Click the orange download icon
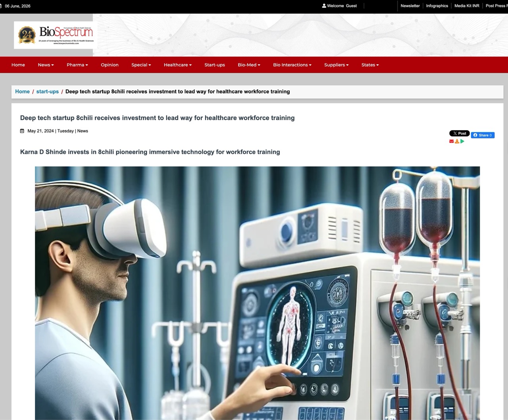The width and height of the screenshot is (508, 420). 457,141
